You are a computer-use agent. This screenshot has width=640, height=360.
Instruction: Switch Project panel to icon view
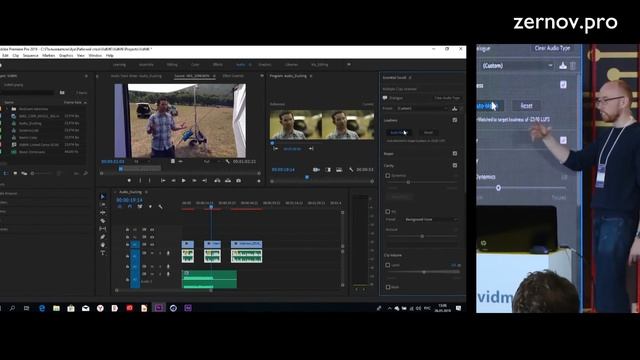pos(15,173)
